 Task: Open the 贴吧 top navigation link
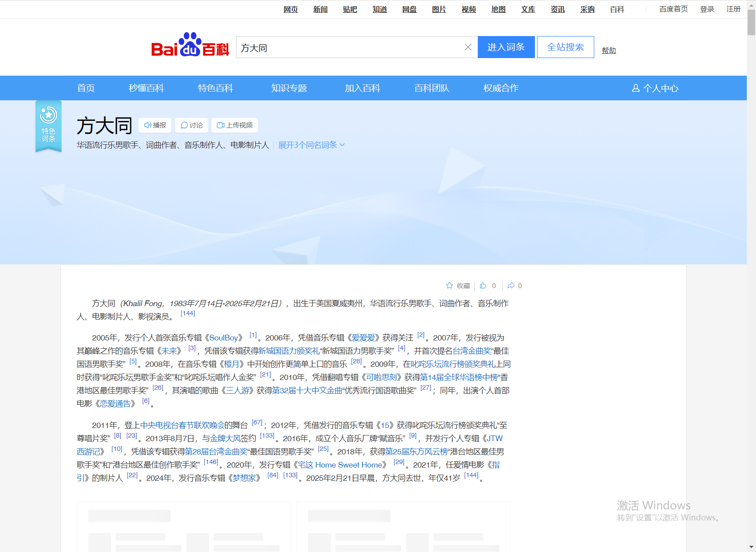(x=350, y=9)
